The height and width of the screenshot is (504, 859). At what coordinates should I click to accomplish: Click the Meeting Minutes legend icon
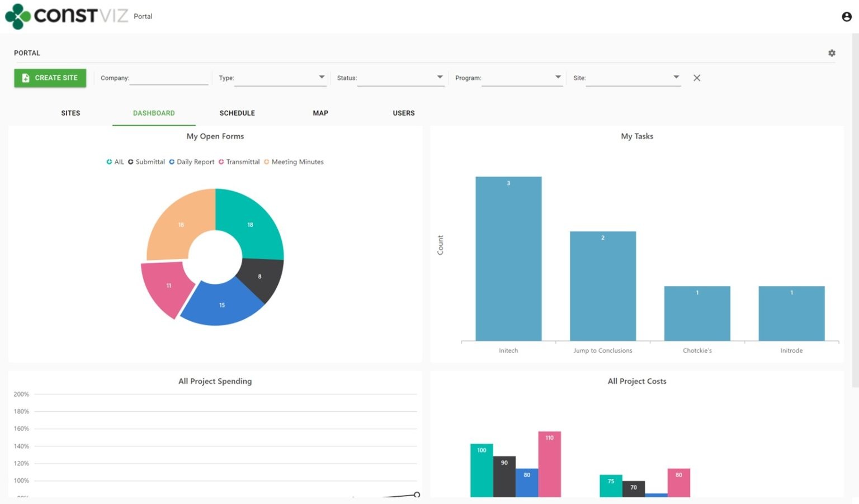[x=267, y=161]
